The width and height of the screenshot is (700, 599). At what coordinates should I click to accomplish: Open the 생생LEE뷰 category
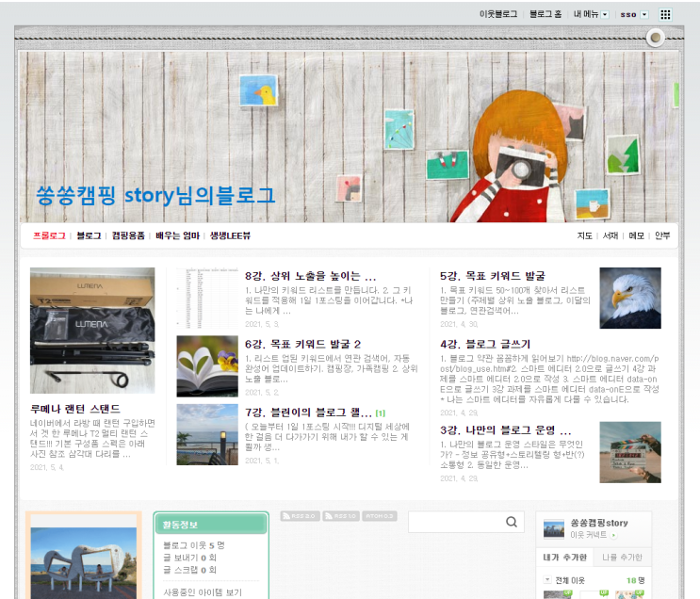pos(230,235)
